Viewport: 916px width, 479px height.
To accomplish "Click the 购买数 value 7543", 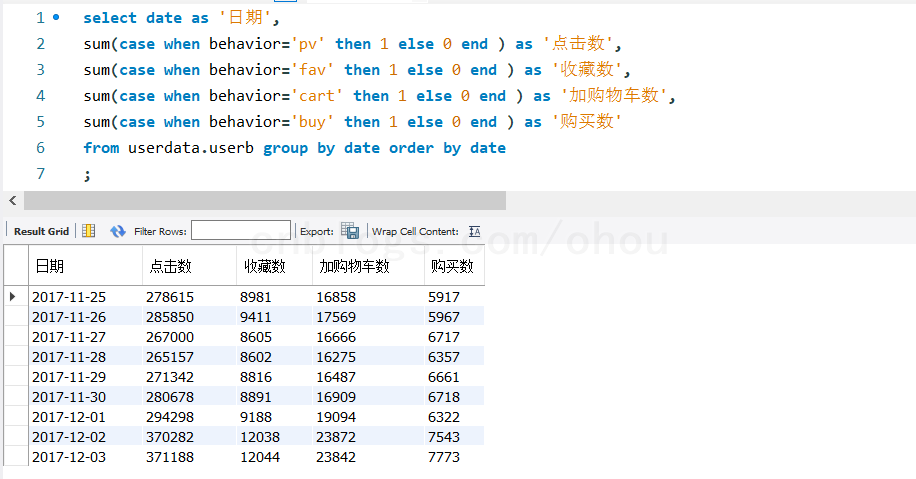I will point(444,437).
